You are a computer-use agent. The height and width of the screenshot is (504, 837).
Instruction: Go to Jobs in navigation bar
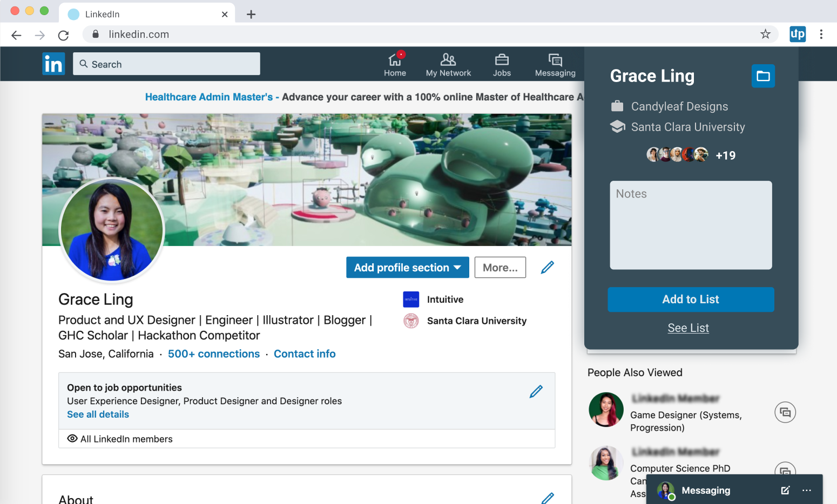[502, 65]
